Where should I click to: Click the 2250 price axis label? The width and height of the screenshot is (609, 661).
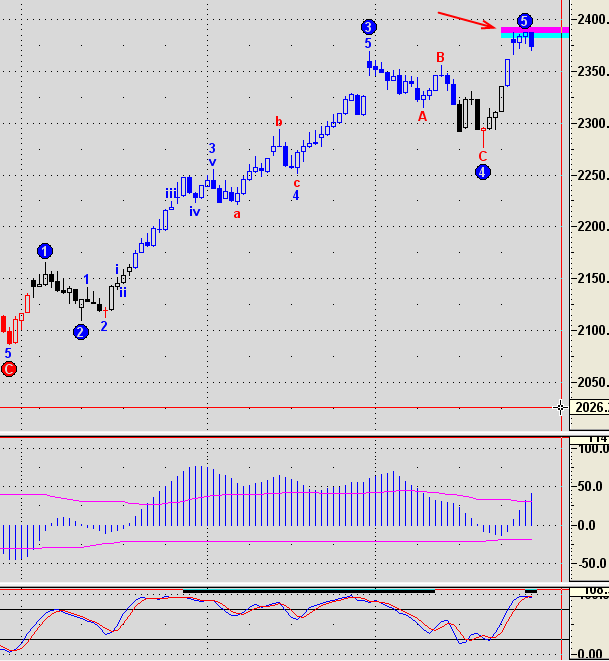(593, 175)
